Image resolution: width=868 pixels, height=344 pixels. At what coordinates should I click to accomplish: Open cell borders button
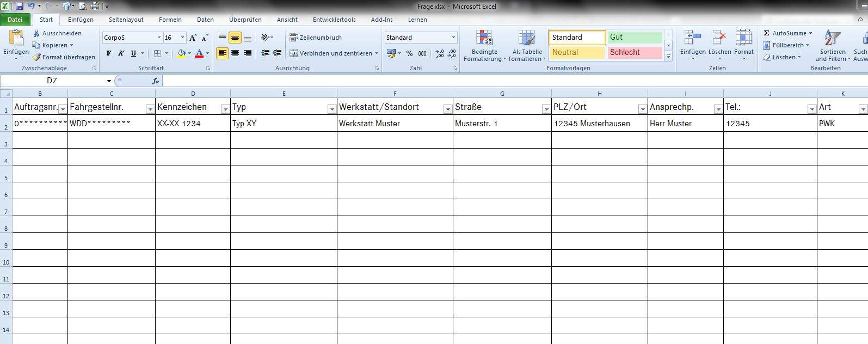(157, 53)
